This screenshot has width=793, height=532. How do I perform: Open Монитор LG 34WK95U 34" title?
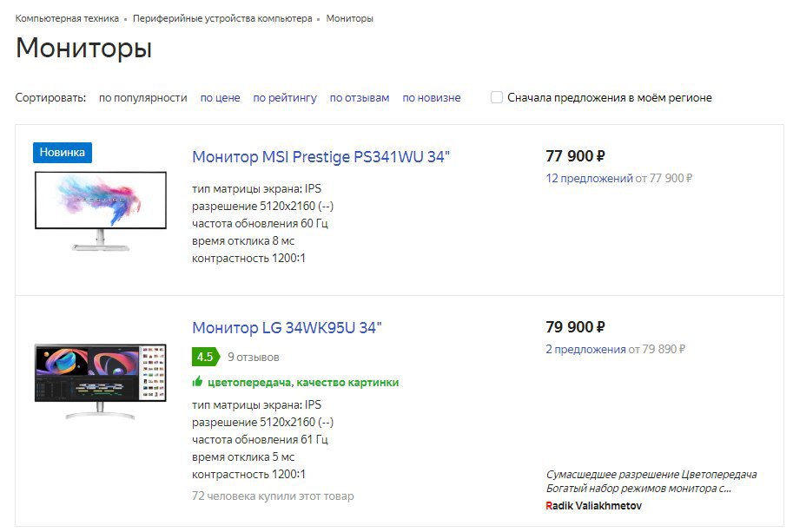[x=287, y=327]
